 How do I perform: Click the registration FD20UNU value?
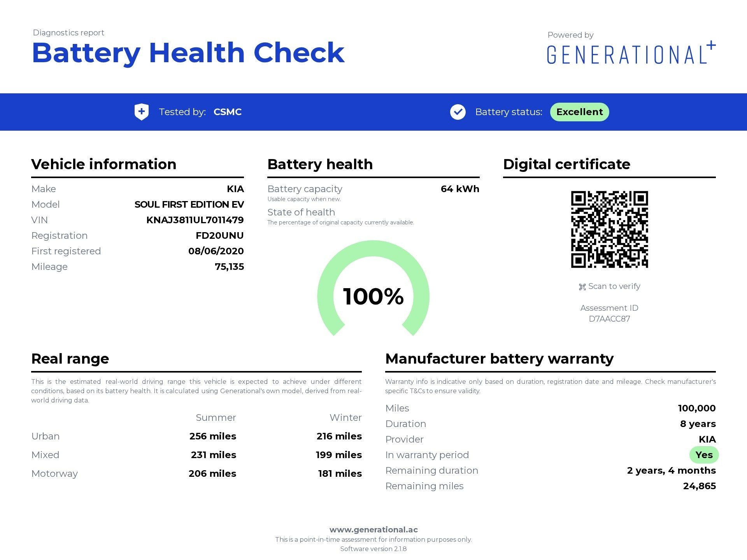(219, 235)
